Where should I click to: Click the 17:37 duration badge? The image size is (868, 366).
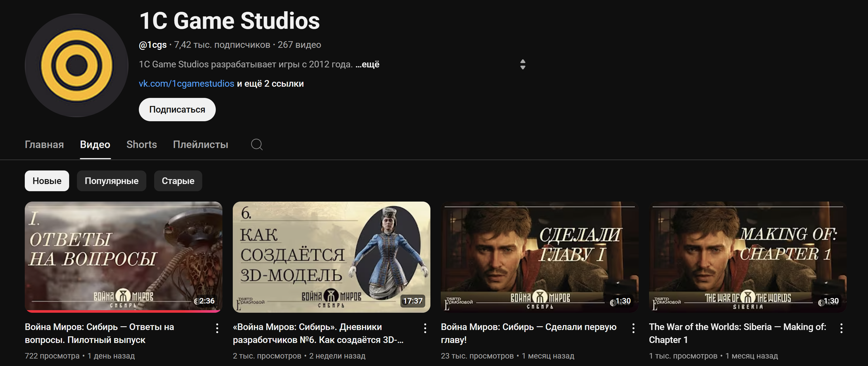tap(413, 301)
